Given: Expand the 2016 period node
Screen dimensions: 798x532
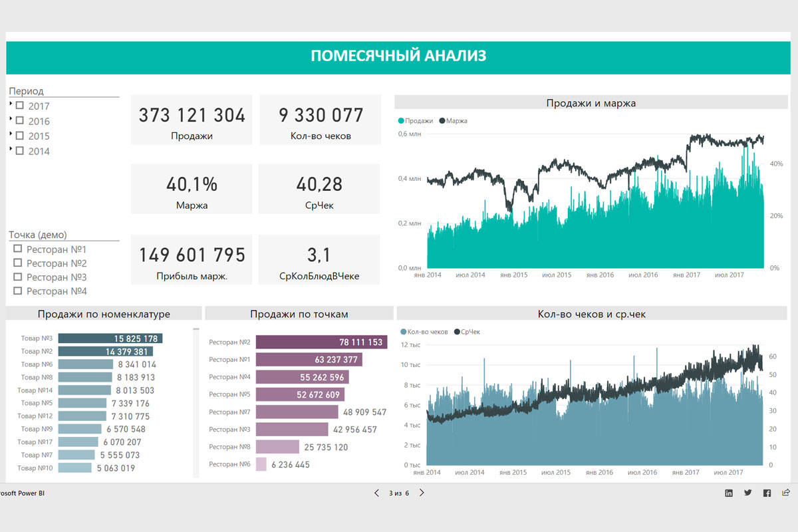Looking at the screenshot, I should tap(11, 119).
